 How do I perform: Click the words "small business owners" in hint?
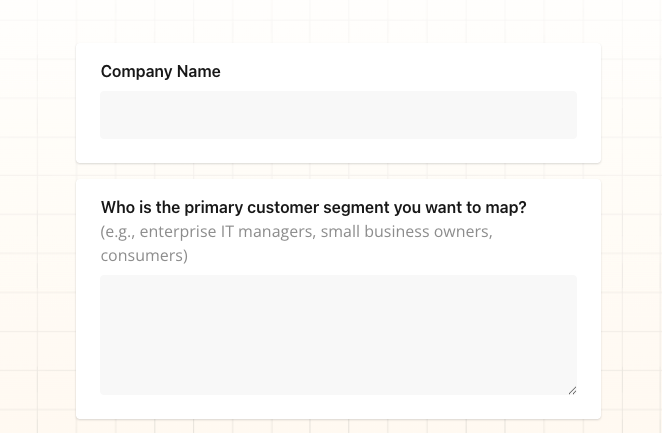point(406,232)
